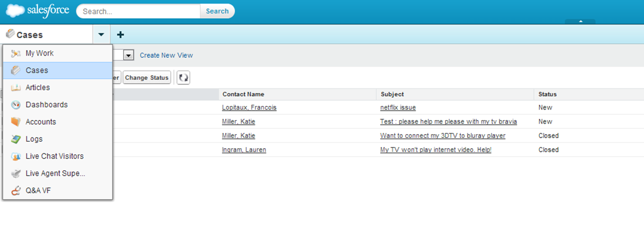The height and width of the screenshot is (236, 644).
Task: Click the Live Chat Visitors icon
Action: (x=16, y=157)
